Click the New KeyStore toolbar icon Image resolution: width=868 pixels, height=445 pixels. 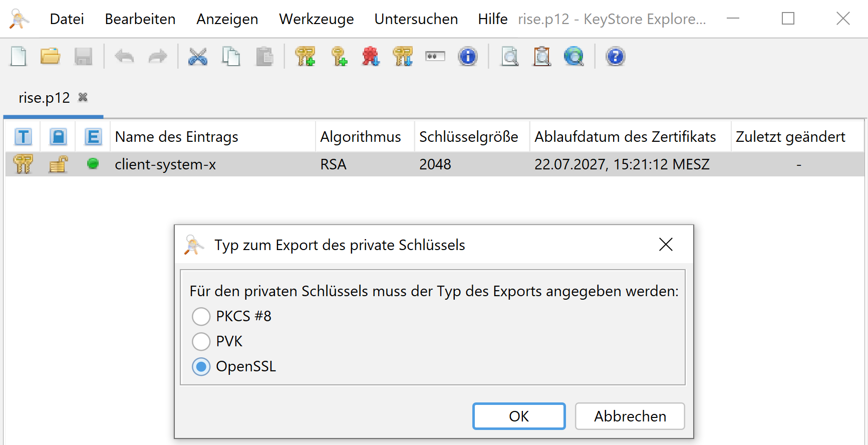[x=19, y=57]
